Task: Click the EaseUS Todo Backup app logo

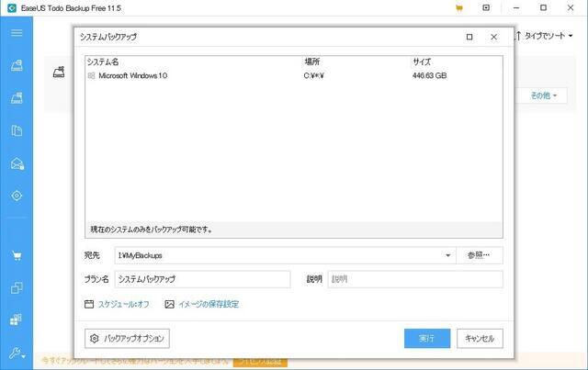Action: tap(12, 8)
